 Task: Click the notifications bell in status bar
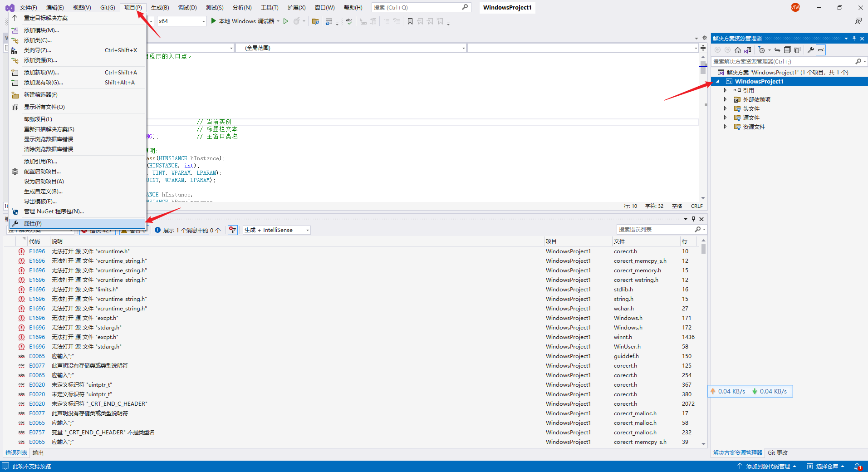click(858, 466)
